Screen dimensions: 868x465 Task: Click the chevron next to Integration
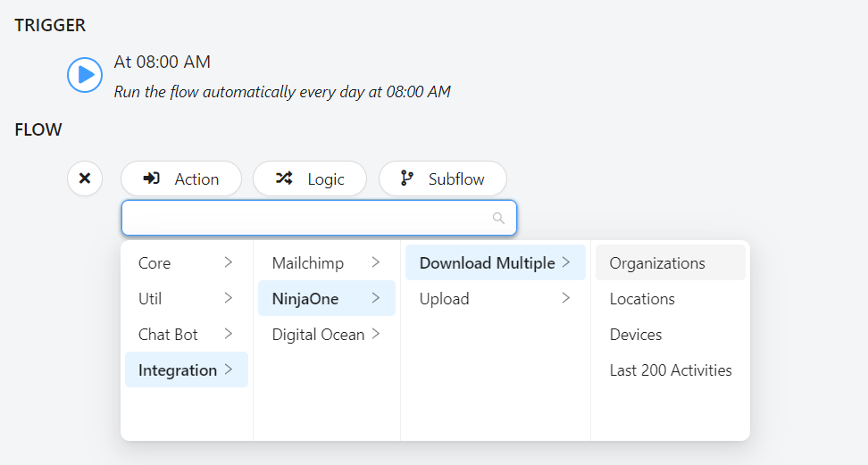[228, 370]
